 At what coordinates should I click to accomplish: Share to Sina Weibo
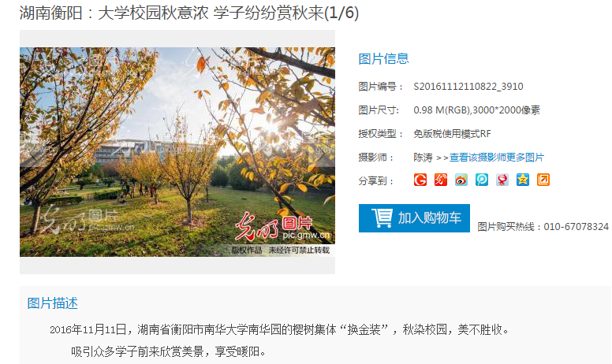tap(461, 180)
